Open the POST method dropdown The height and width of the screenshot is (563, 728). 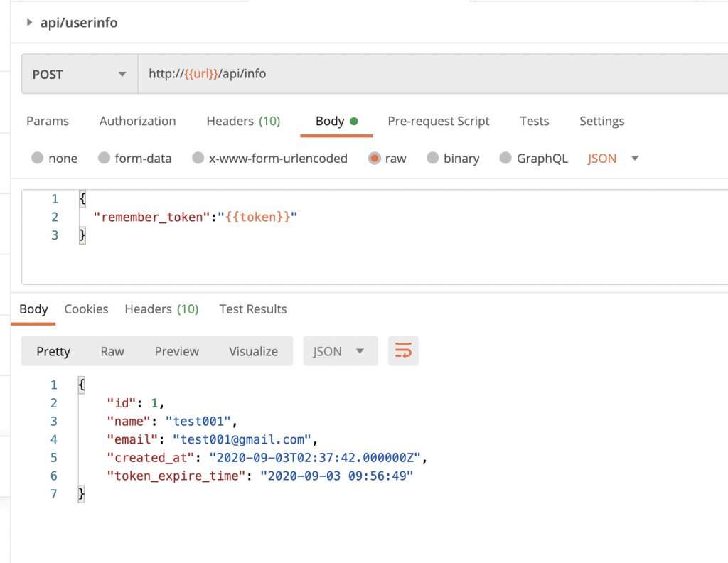(79, 74)
